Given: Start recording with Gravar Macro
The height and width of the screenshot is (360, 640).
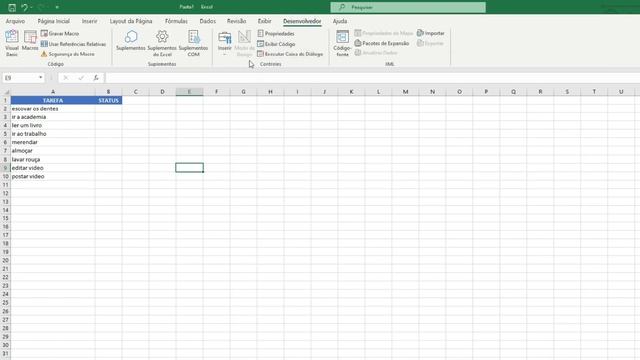Looking at the screenshot, I should tap(60, 33).
